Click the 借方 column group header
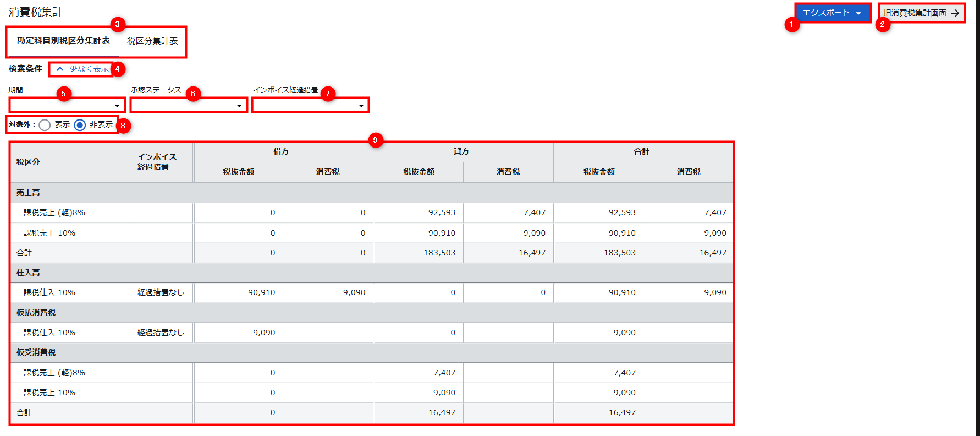Screen dimensions: 980x436 [281, 151]
